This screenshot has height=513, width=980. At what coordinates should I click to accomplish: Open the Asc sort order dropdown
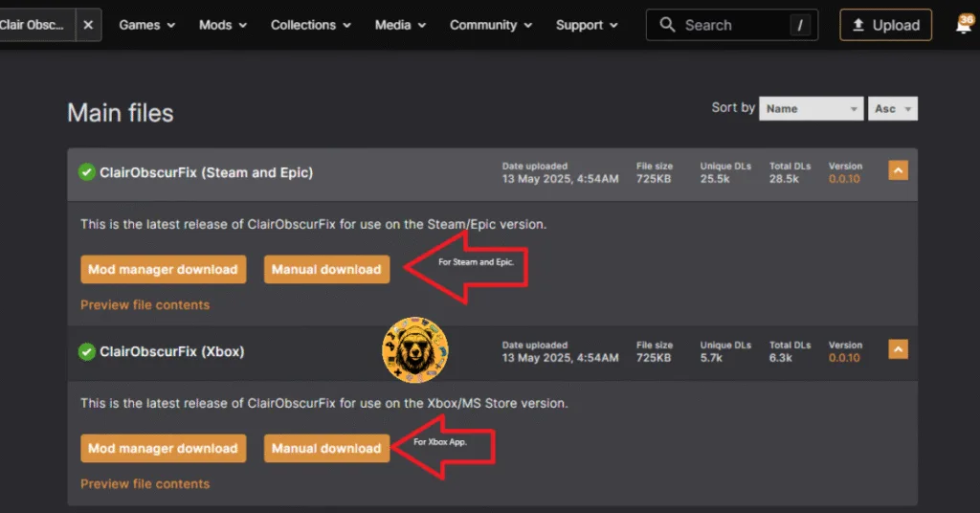point(893,109)
